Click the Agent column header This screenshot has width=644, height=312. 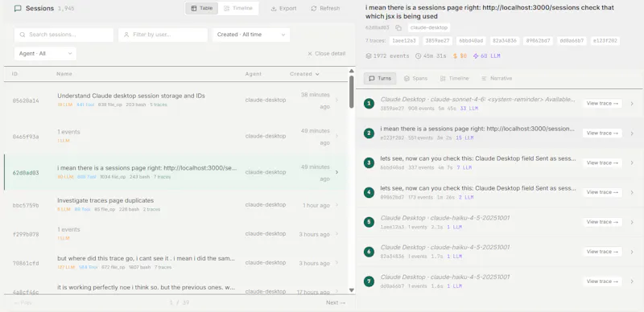click(x=254, y=74)
